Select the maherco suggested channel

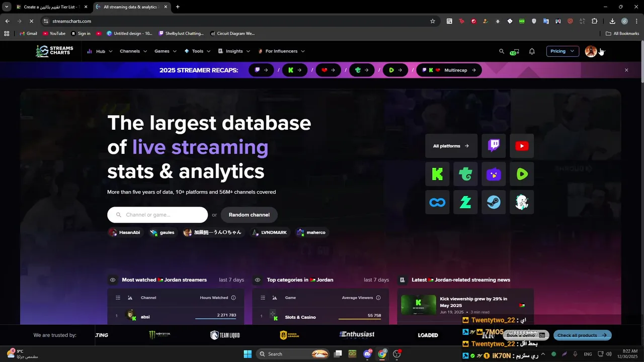[x=311, y=232]
